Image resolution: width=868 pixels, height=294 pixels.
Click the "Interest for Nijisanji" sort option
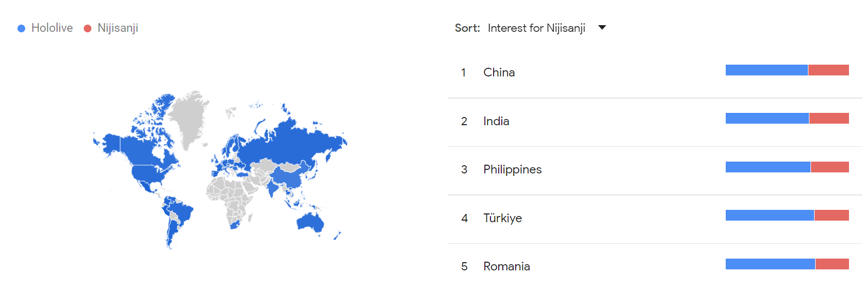(536, 28)
